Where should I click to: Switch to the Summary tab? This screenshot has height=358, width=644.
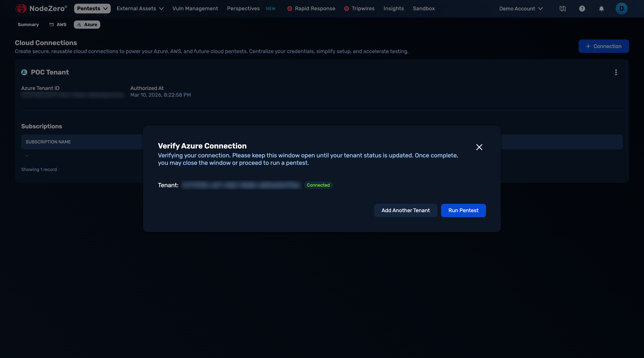pyautogui.click(x=28, y=24)
